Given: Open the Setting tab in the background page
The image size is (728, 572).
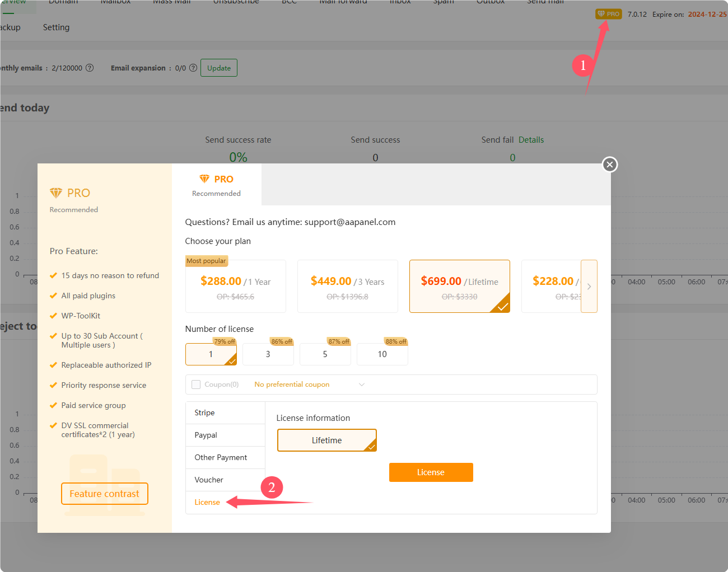Looking at the screenshot, I should [x=57, y=27].
